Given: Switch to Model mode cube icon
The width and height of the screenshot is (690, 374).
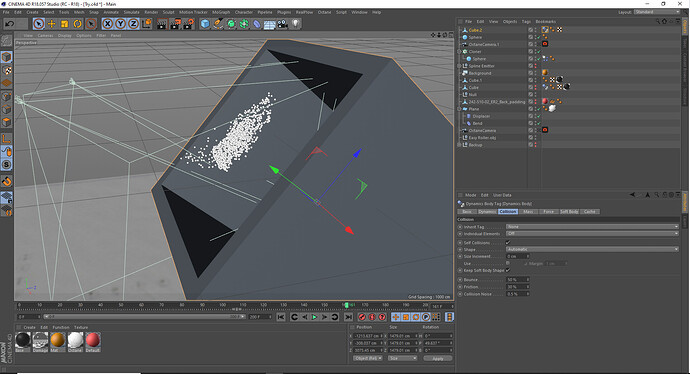Looking at the screenshot, I should [7, 57].
